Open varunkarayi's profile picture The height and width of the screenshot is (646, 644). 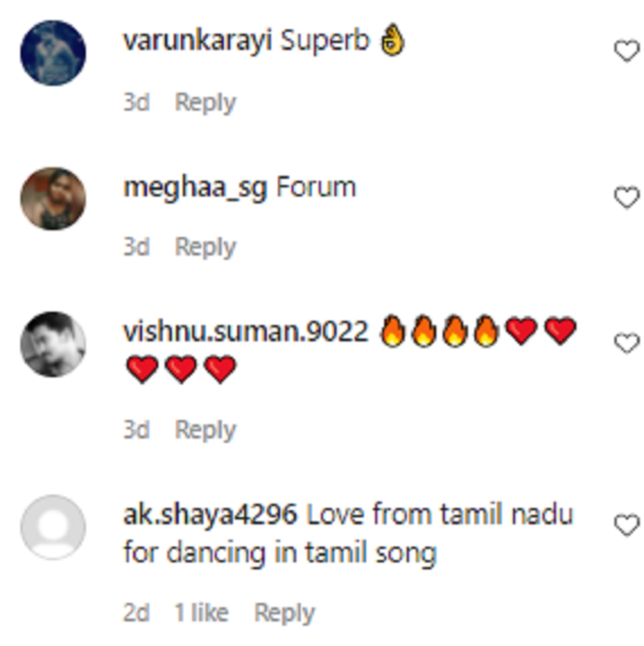point(53,53)
